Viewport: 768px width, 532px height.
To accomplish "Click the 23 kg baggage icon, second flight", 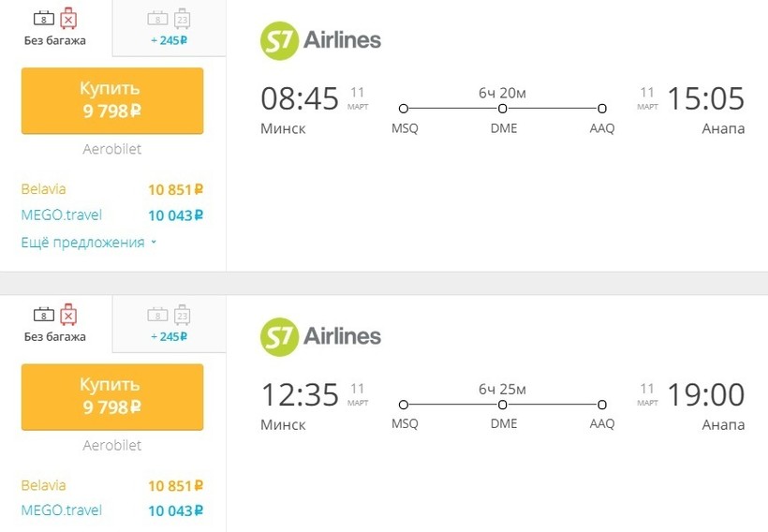I will point(182,315).
